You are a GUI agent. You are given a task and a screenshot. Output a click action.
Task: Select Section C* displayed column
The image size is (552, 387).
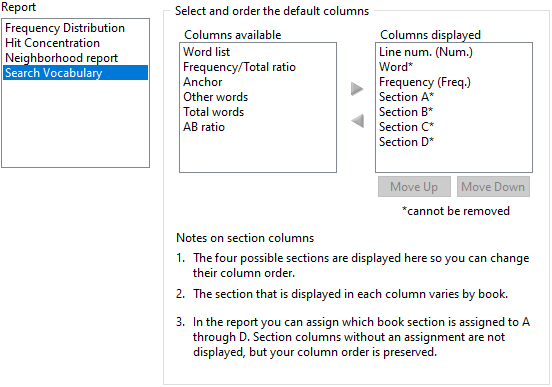(x=454, y=127)
